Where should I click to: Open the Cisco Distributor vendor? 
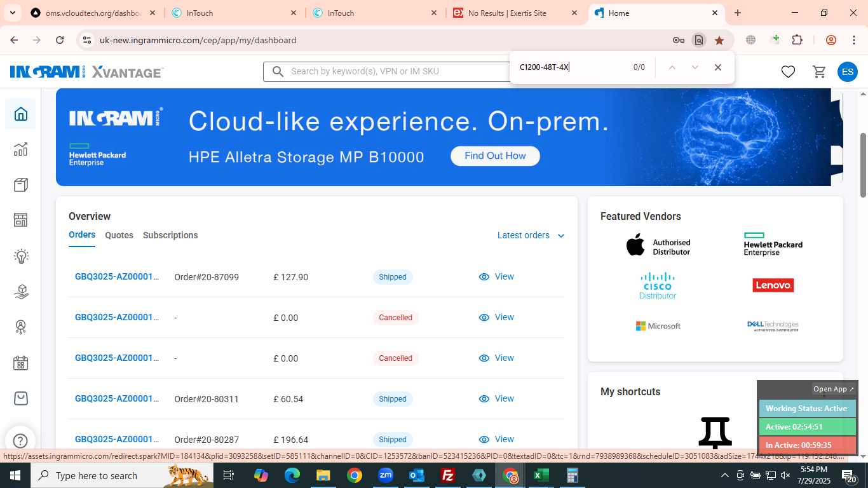tap(658, 285)
